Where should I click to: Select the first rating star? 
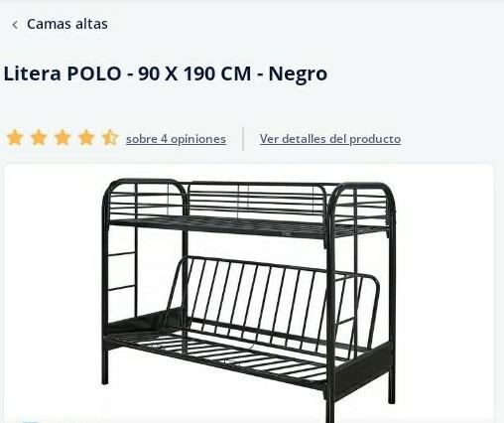[15, 138]
